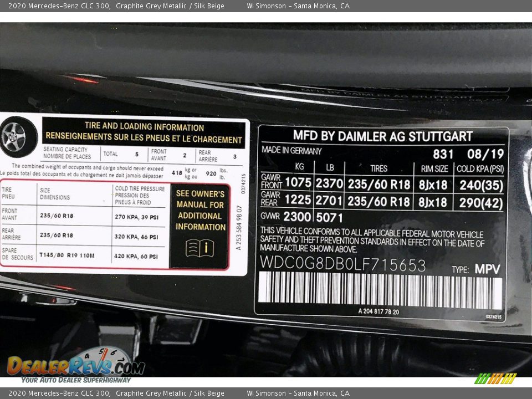Click the colored stripes logo at bottom right
Viewport: 532px width, 399px height.
coord(495,378)
